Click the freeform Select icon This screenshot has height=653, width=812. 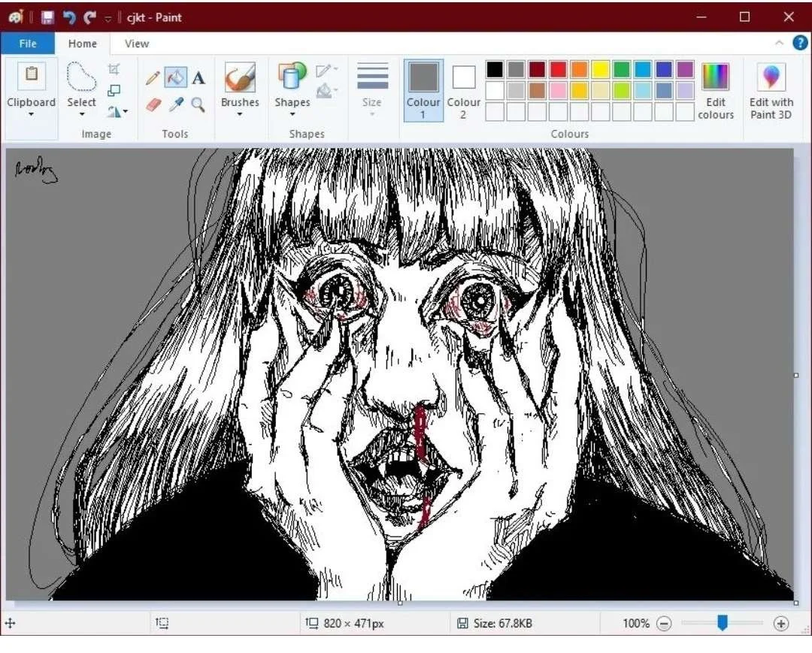[81, 77]
